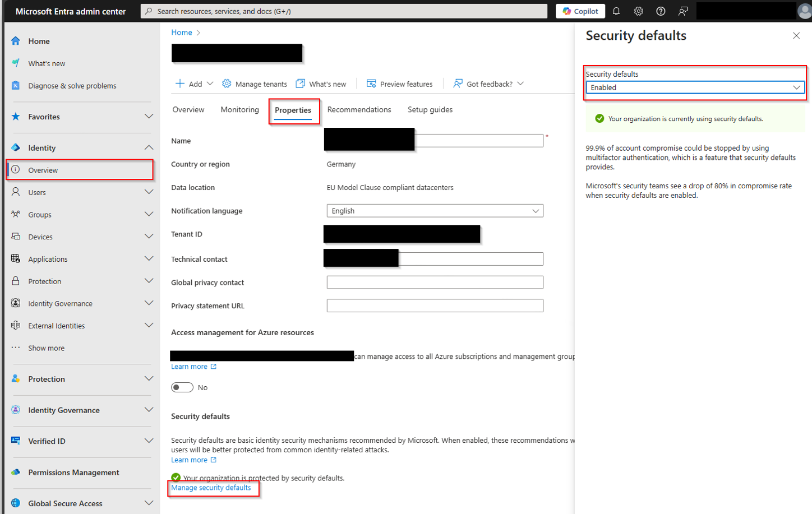
Task: Expand the Global Secure Access chevron
Action: [x=149, y=503]
